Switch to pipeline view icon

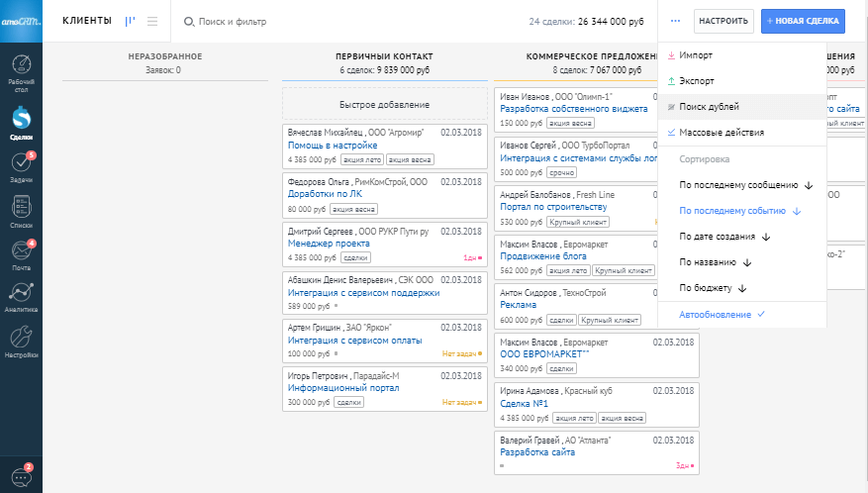(x=131, y=21)
